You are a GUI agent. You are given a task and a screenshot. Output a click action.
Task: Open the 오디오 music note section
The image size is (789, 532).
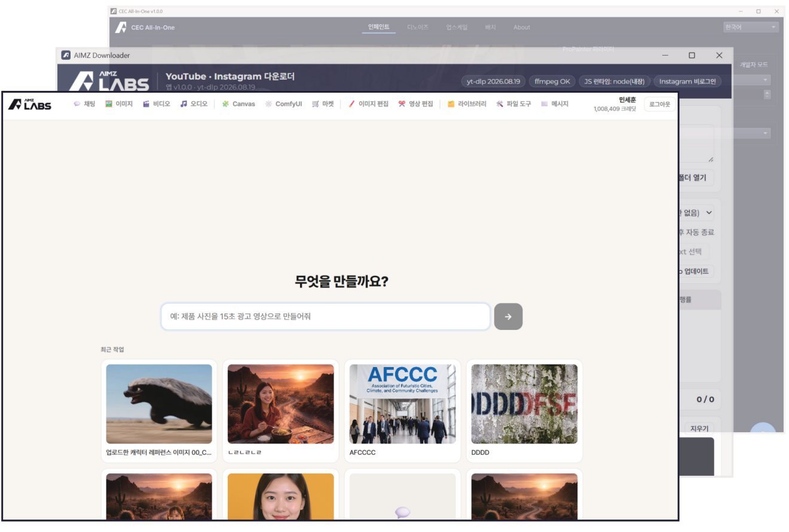click(194, 104)
